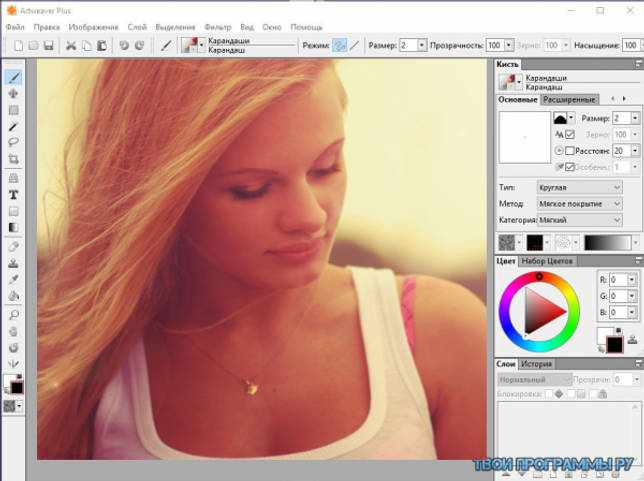This screenshot has width=644, height=481.
Task: Select the Brush tool in the toolbox
Action: (x=14, y=77)
